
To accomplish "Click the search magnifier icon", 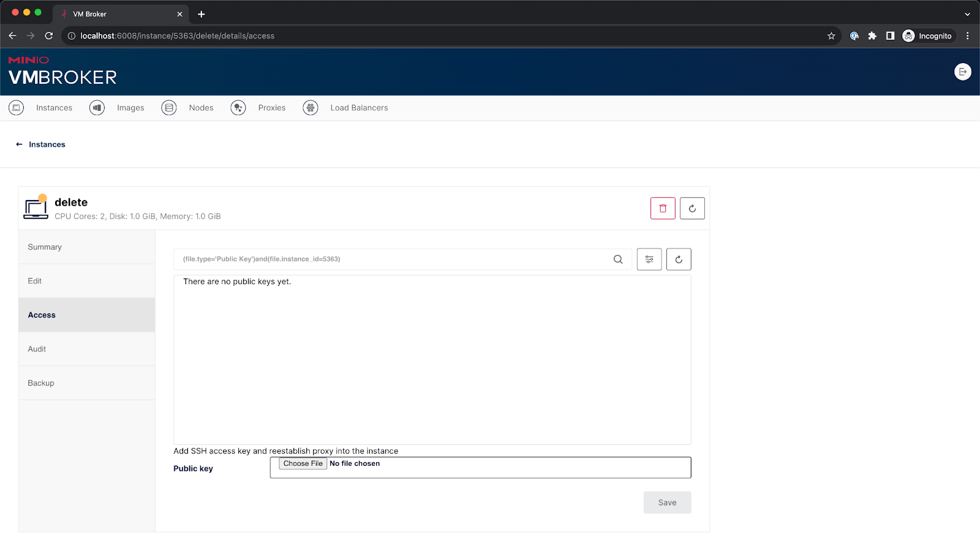I will pyautogui.click(x=618, y=260).
